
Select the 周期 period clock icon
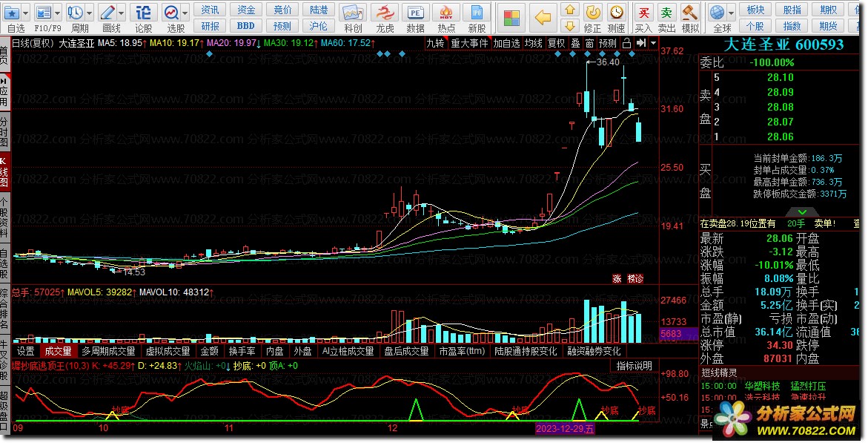(75, 12)
